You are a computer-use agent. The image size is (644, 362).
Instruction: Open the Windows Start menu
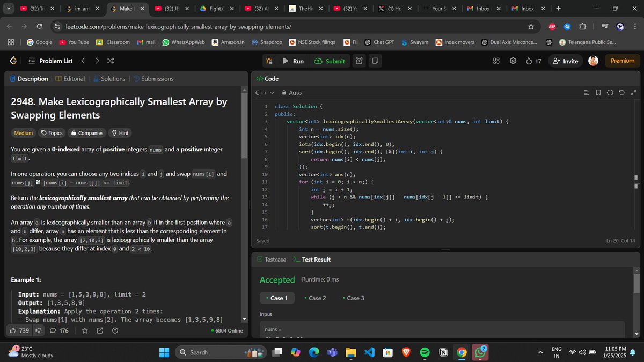pos(165,352)
